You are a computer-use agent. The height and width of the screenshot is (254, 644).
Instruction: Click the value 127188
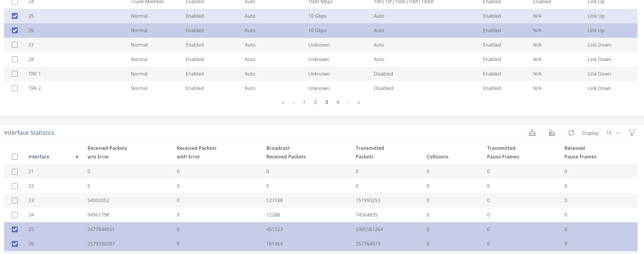(274, 200)
